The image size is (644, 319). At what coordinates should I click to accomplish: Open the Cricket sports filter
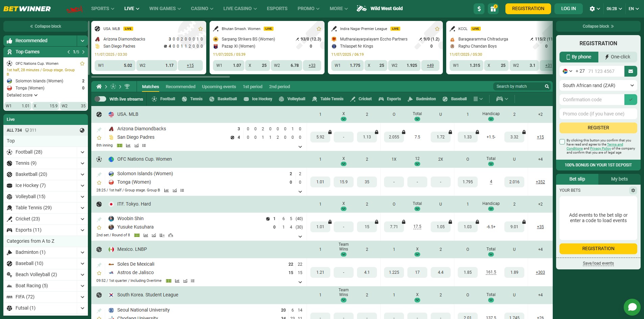pos(361,99)
